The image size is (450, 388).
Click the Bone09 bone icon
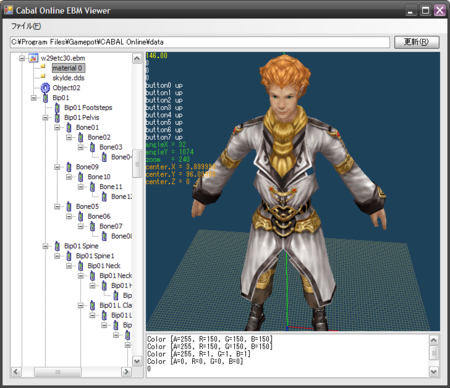click(69, 167)
